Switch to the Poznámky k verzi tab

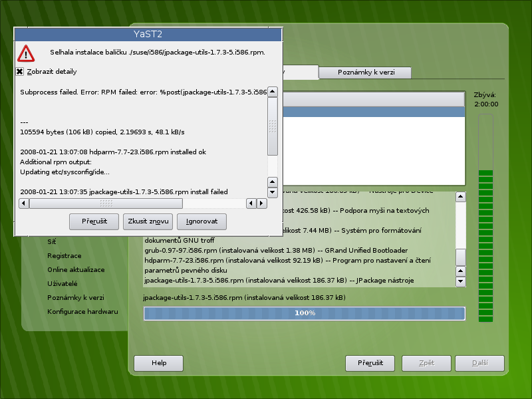[x=365, y=72]
